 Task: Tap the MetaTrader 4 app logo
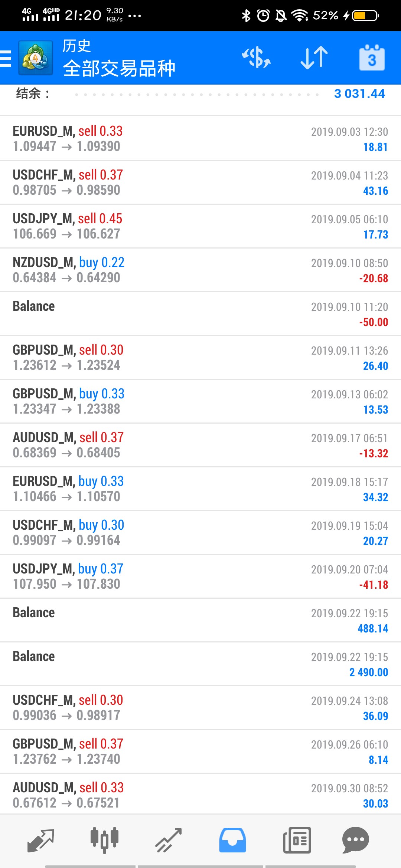click(x=36, y=58)
